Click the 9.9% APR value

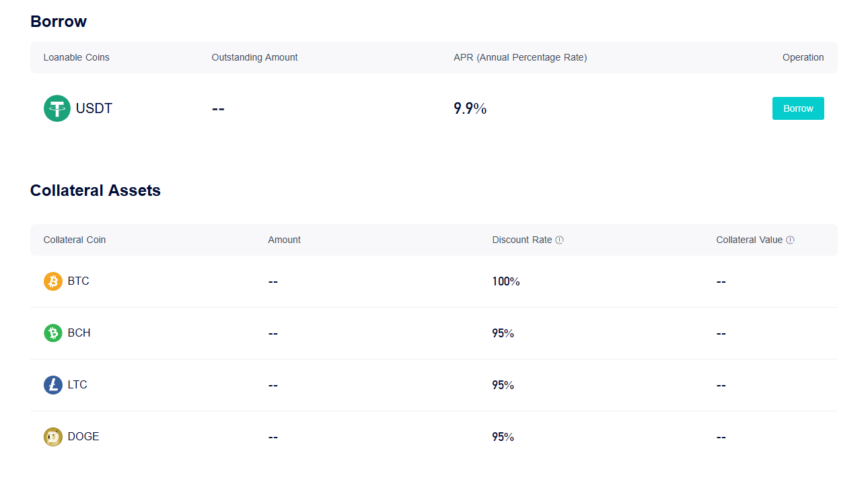(470, 108)
